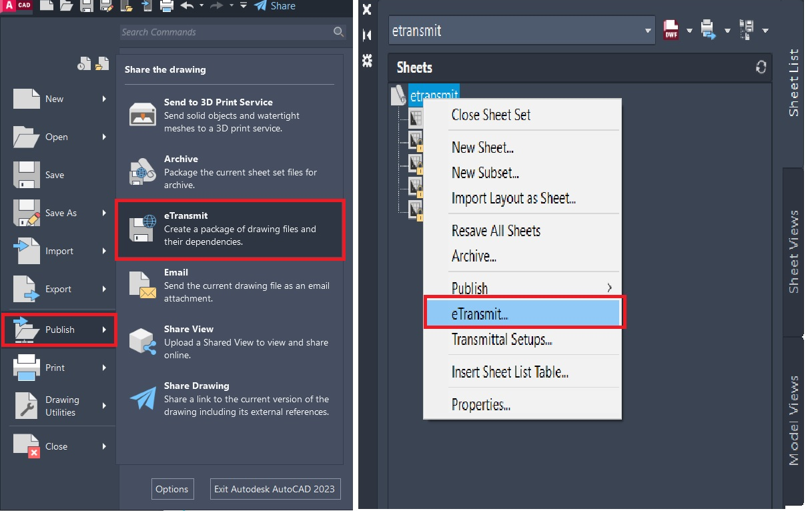Close the Sheet Set Manager with its X toggle

[366, 9]
